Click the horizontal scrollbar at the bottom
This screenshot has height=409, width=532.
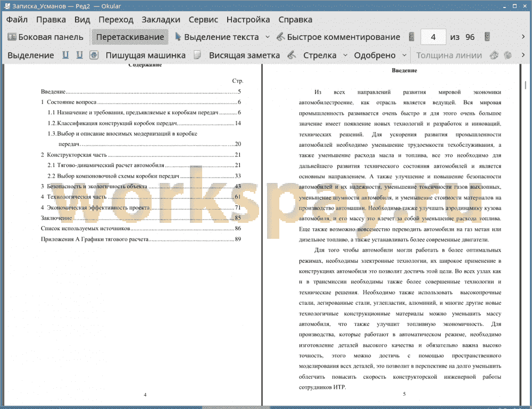(x=236, y=407)
